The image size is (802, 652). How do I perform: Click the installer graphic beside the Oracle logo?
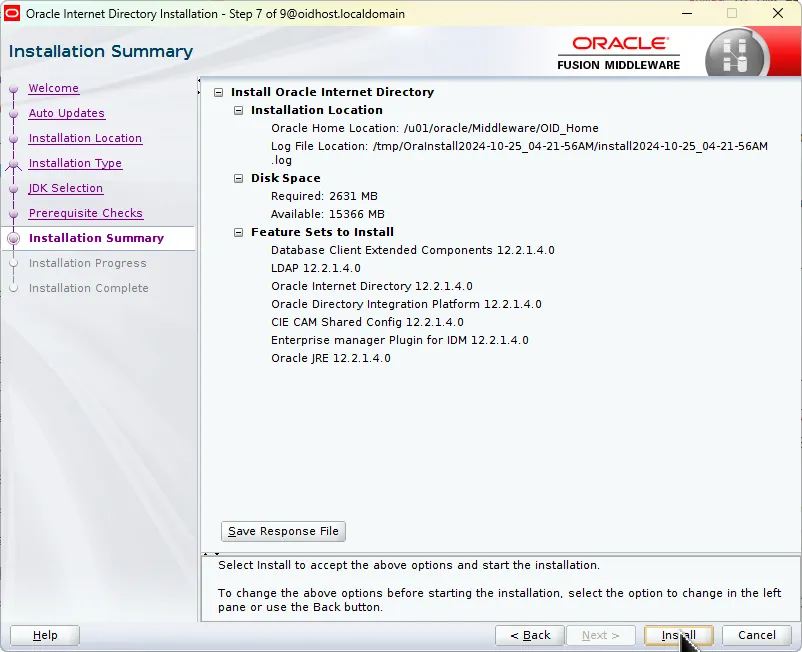pos(737,54)
